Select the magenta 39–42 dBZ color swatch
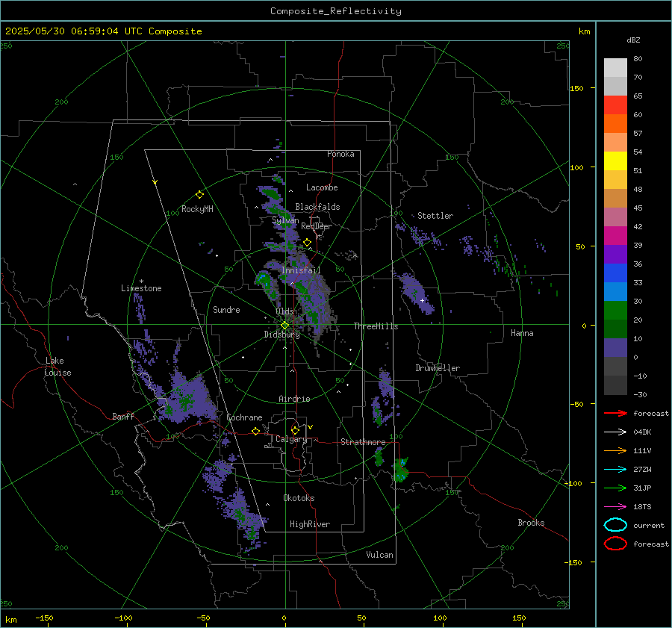 [x=615, y=236]
